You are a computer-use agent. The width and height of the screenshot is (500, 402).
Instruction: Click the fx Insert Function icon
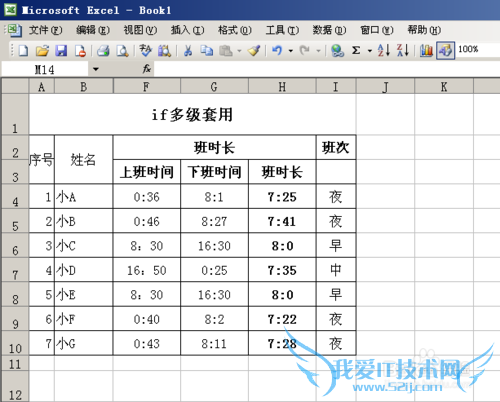tap(147, 69)
